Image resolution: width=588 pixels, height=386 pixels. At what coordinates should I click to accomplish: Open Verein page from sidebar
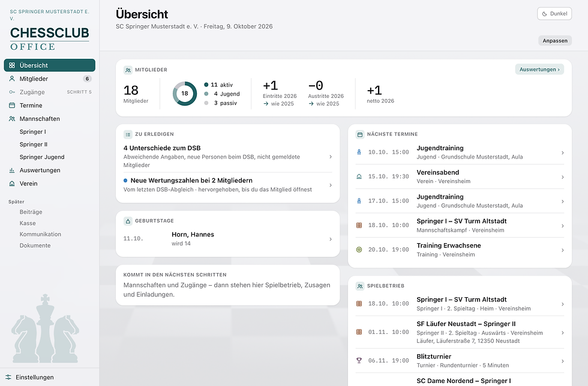pos(49,184)
